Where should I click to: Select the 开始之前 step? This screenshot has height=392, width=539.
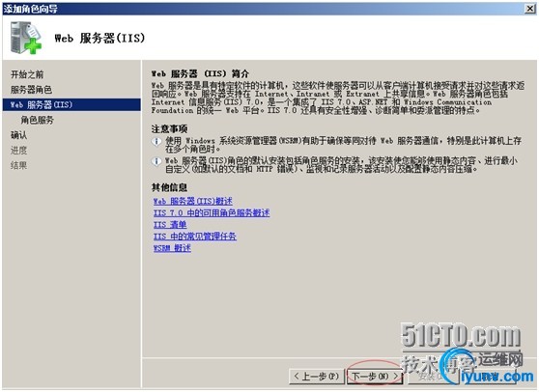(27, 74)
